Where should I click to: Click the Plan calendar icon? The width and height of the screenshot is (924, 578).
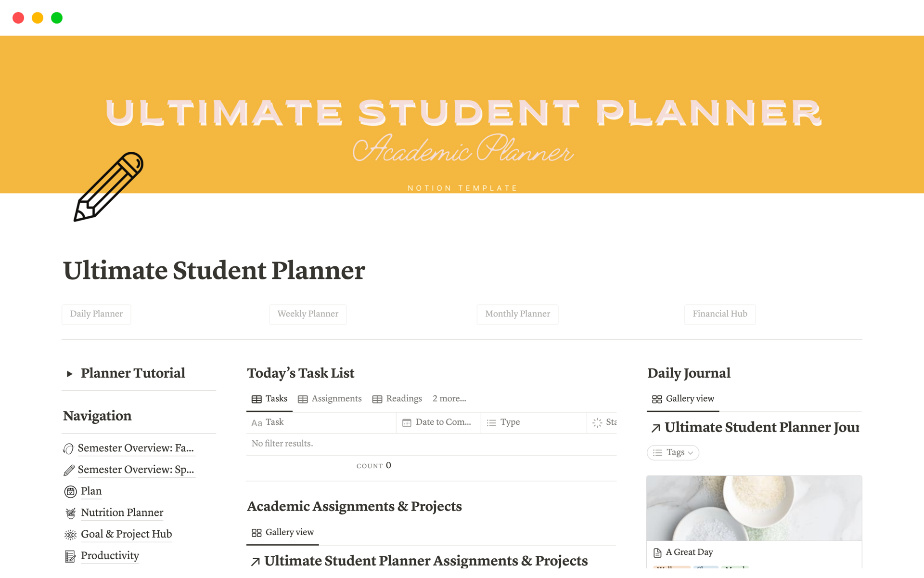click(70, 491)
